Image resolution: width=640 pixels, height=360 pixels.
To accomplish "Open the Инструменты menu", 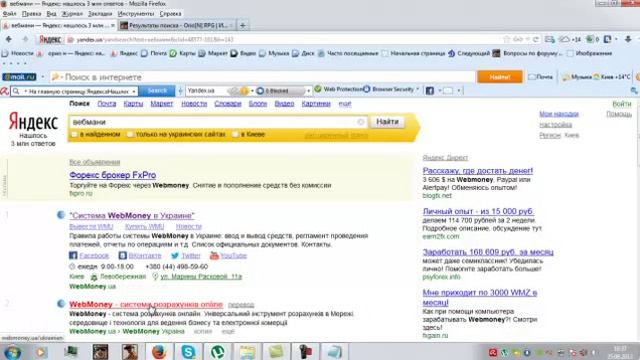I will [136, 13].
